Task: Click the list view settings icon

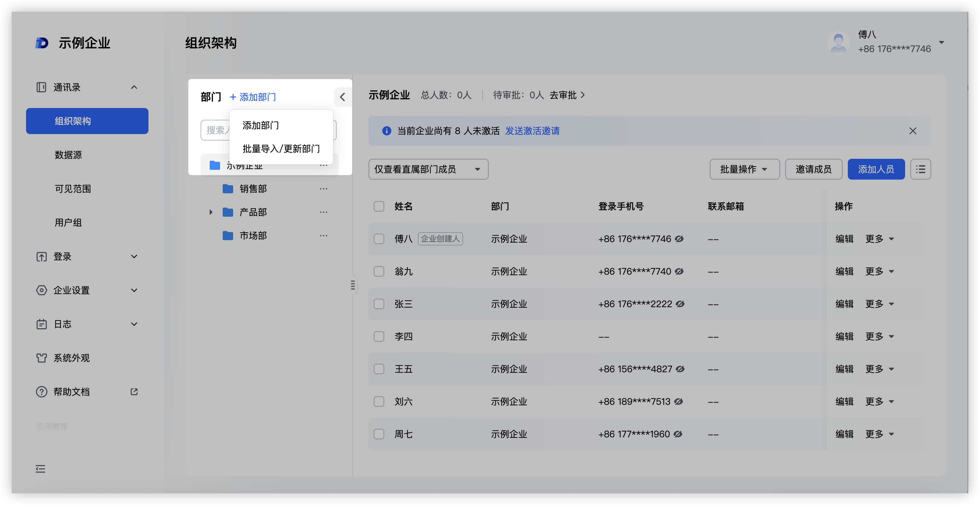Action: (x=920, y=169)
